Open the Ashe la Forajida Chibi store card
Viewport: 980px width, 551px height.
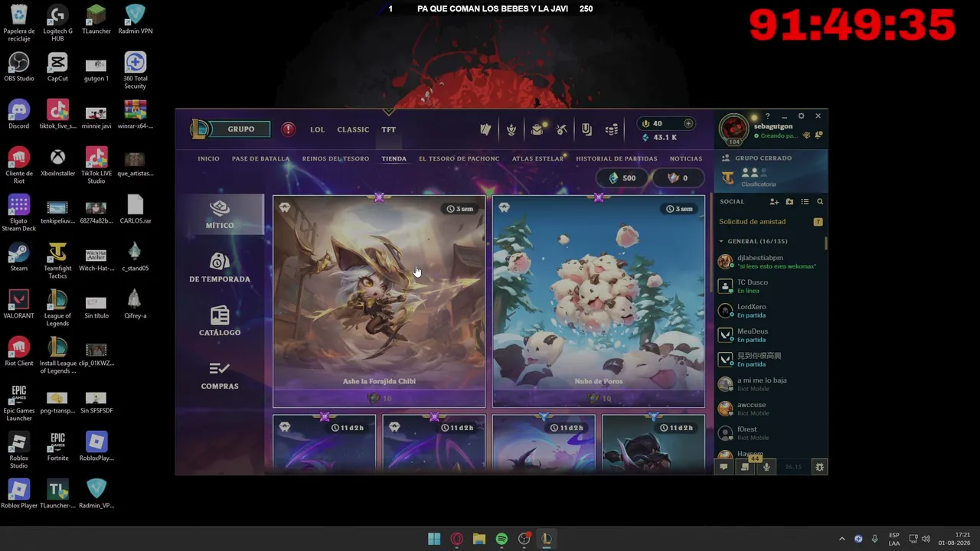coord(379,302)
